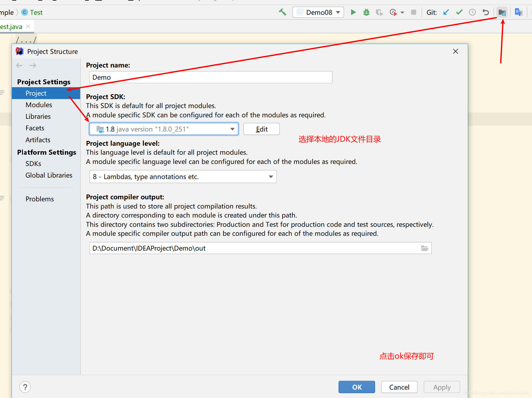Open the Project SDK 1.8 dropdown
532x398 pixels.
click(164, 129)
